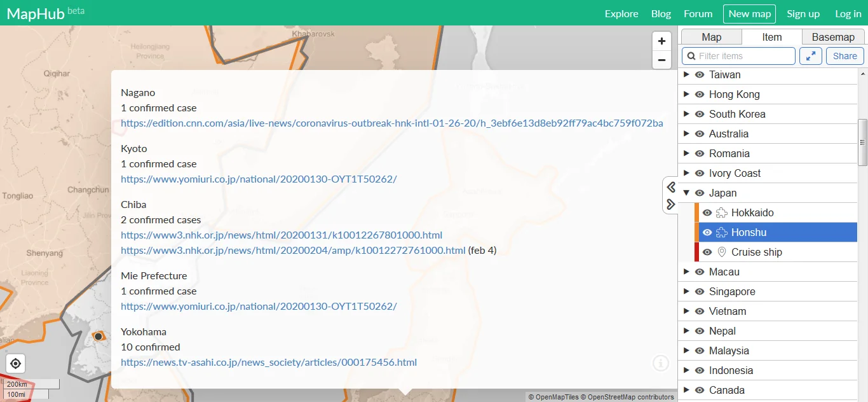Focus the Filter items input

tap(738, 56)
